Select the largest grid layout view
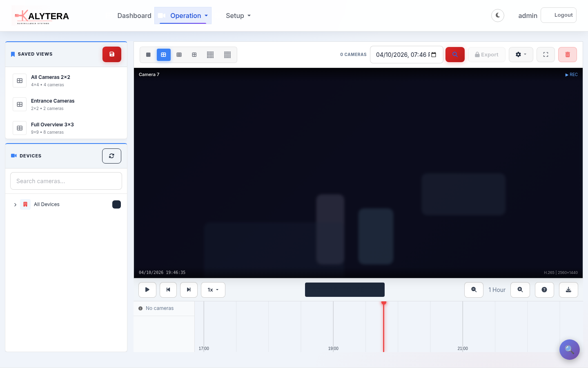This screenshot has height=368, width=588. [227, 54]
